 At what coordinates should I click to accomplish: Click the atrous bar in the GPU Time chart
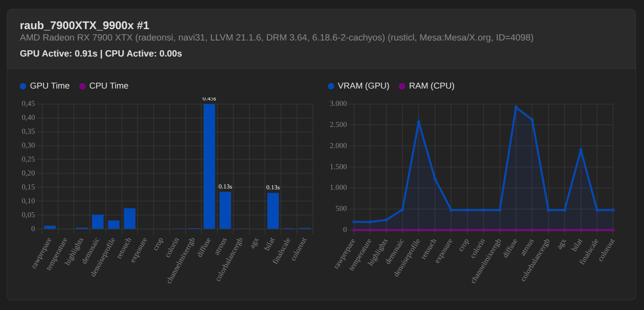tap(225, 210)
